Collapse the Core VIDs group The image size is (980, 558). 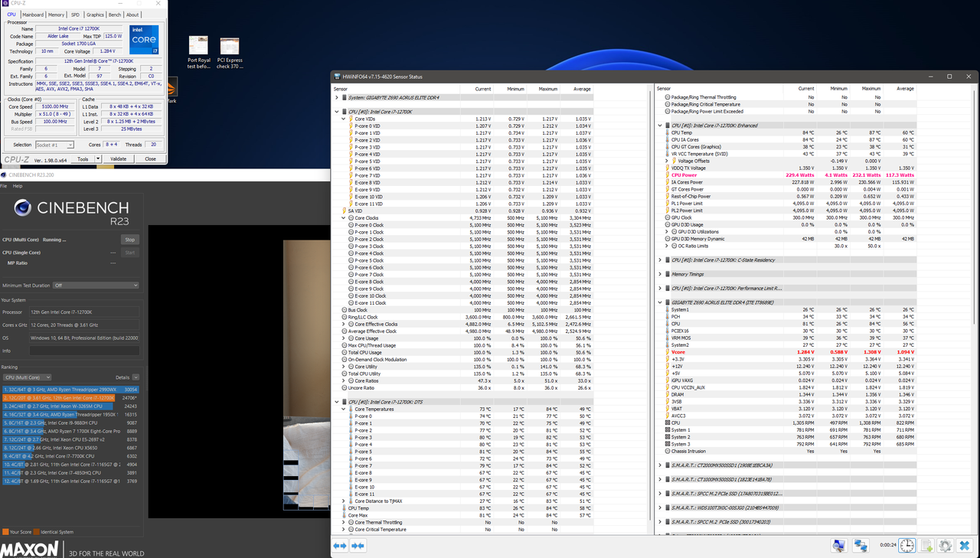click(x=344, y=119)
